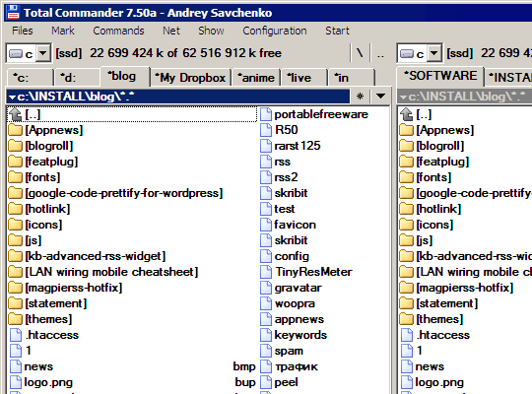Select favicon file icon
The width and height of the screenshot is (532, 394).
point(266,225)
